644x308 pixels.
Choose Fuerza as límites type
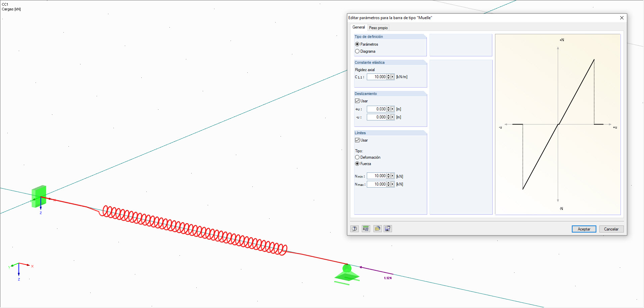357,164
